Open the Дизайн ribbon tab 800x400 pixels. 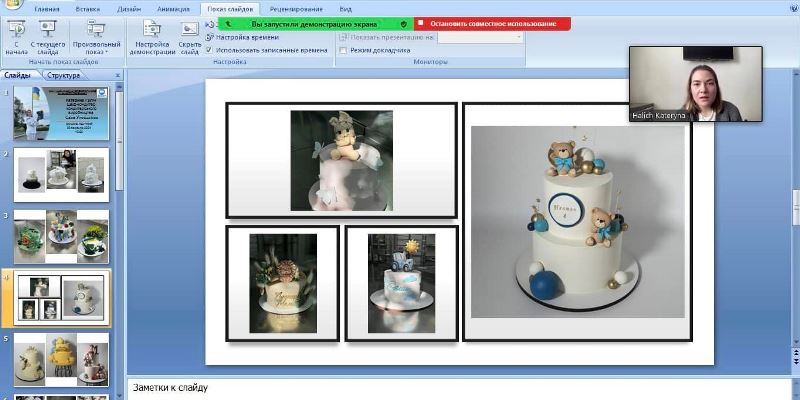pos(129,9)
